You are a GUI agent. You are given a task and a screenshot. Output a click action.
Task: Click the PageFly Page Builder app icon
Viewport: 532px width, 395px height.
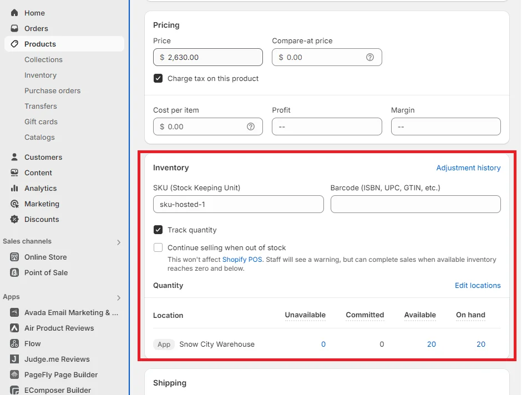point(14,374)
